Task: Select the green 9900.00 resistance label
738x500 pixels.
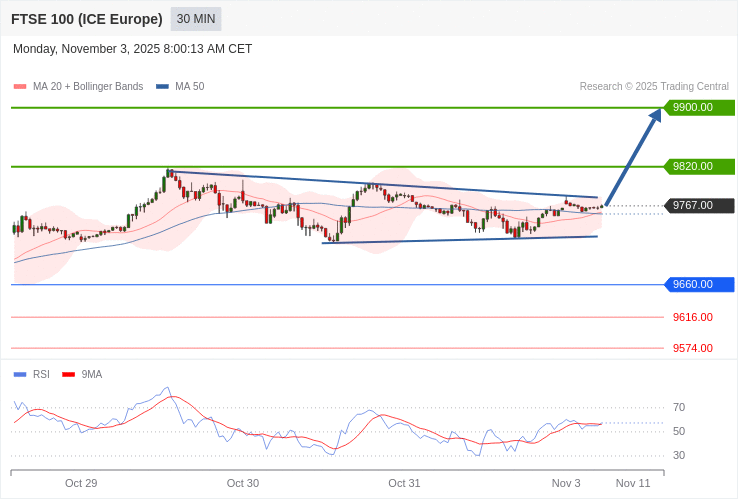Action: [x=699, y=108]
